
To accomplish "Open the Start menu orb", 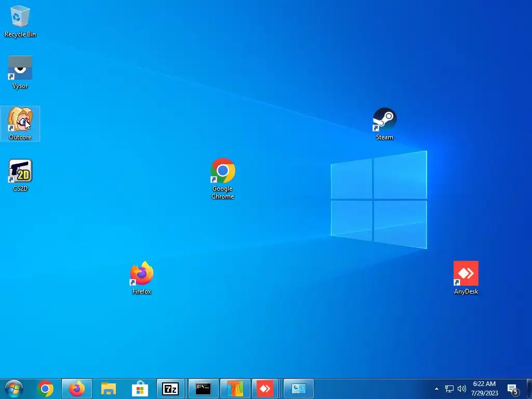I will [14, 389].
